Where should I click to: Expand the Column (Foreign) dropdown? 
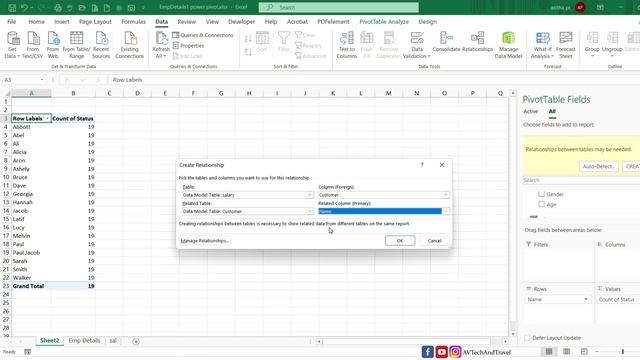(x=445, y=195)
